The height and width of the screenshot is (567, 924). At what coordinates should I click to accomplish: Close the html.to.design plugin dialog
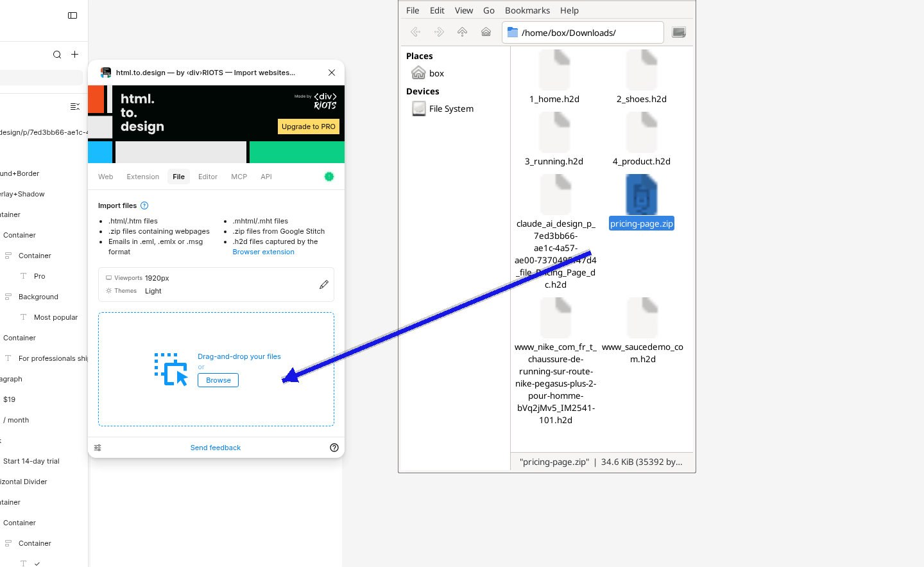332,73
